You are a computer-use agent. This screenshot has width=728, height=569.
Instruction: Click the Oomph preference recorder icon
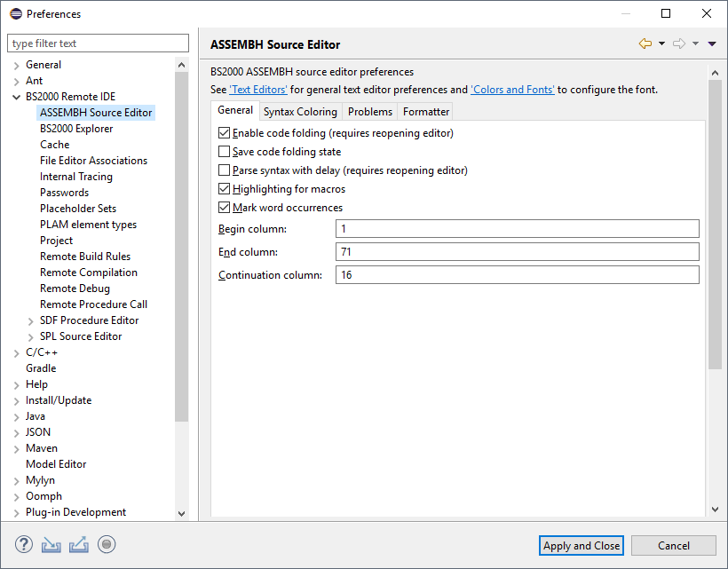(x=107, y=544)
